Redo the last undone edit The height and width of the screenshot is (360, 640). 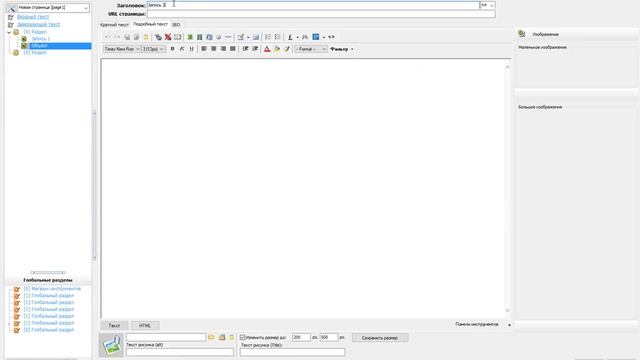pos(117,37)
